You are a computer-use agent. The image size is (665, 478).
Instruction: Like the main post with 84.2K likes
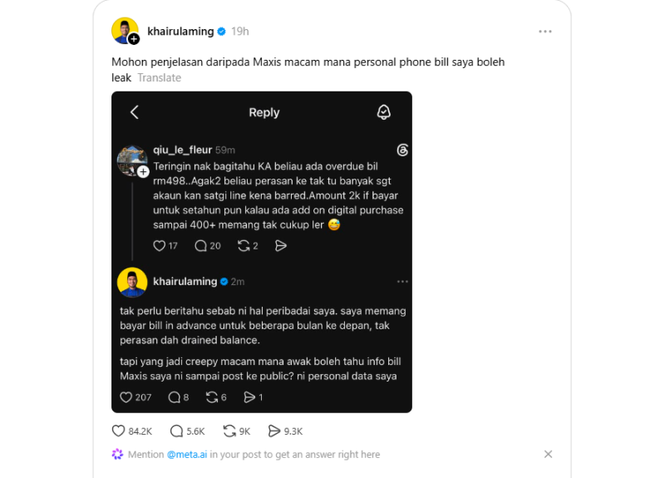point(118,431)
